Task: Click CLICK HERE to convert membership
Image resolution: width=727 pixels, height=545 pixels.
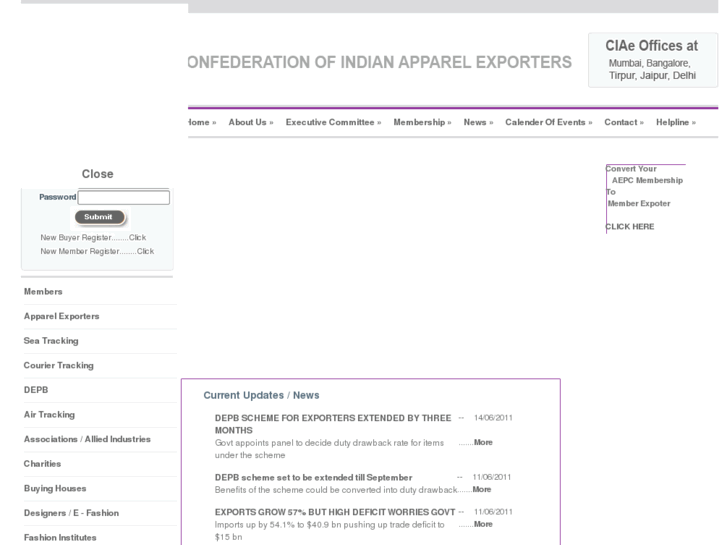Action: pos(630,227)
